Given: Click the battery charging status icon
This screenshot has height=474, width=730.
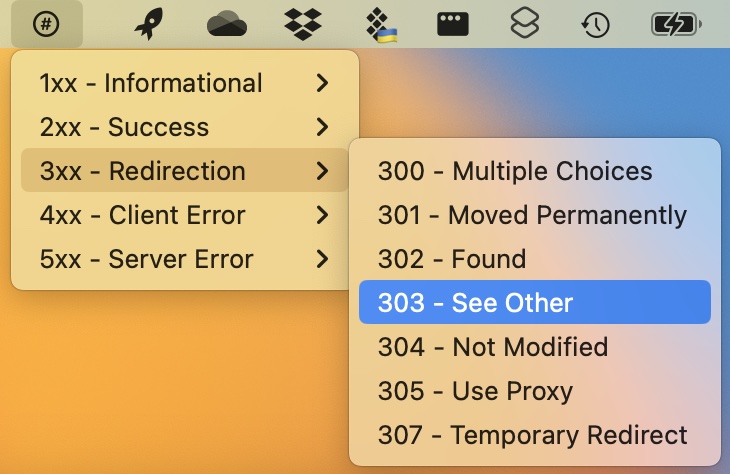Looking at the screenshot, I should 677,24.
